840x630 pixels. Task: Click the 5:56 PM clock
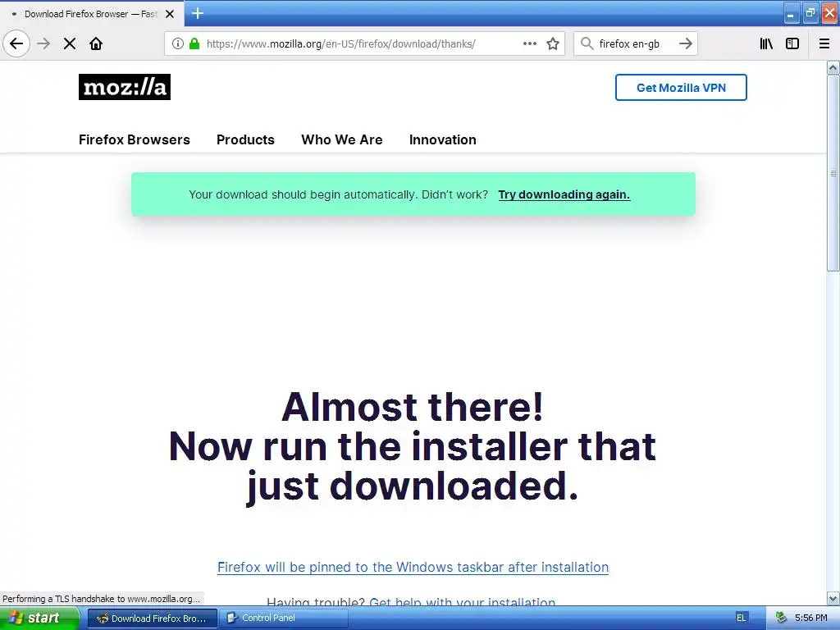point(811,619)
